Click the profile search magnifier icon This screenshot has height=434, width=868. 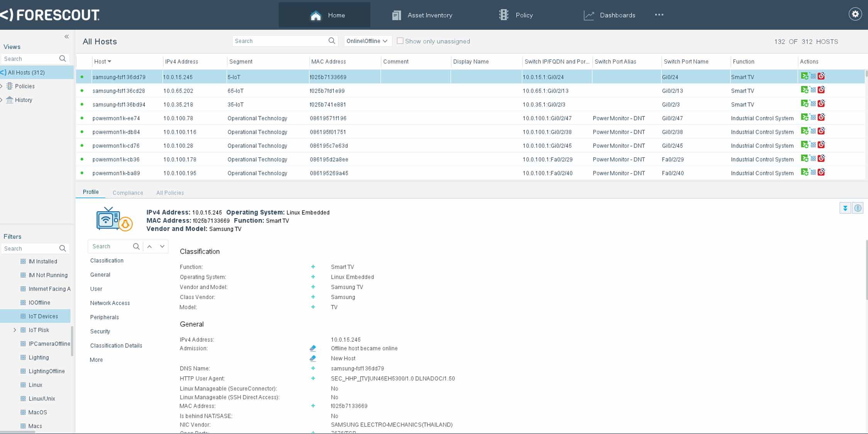(x=136, y=246)
